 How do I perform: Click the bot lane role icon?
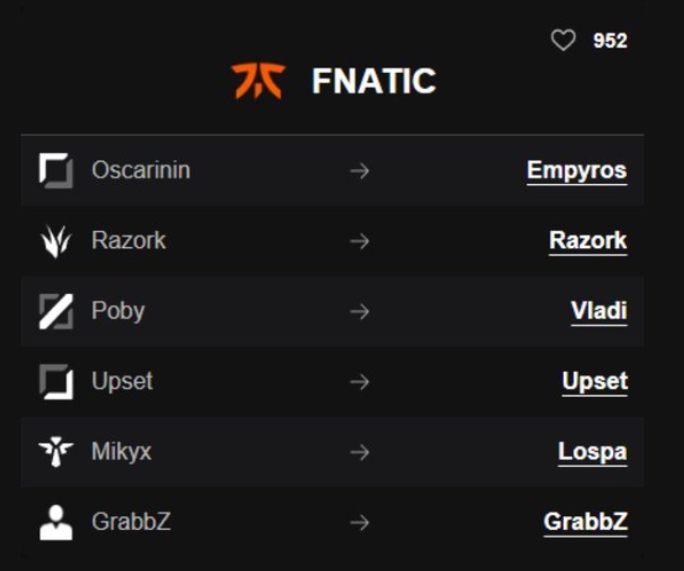coord(56,382)
